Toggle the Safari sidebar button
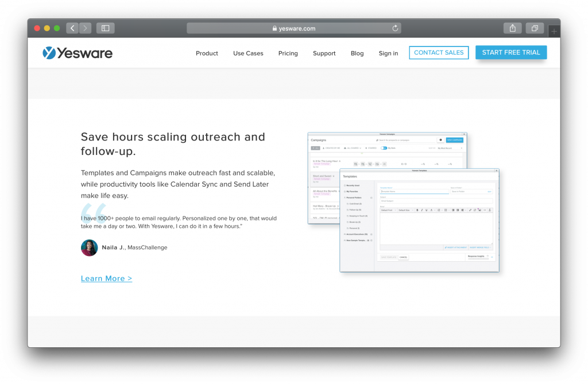 (106, 28)
